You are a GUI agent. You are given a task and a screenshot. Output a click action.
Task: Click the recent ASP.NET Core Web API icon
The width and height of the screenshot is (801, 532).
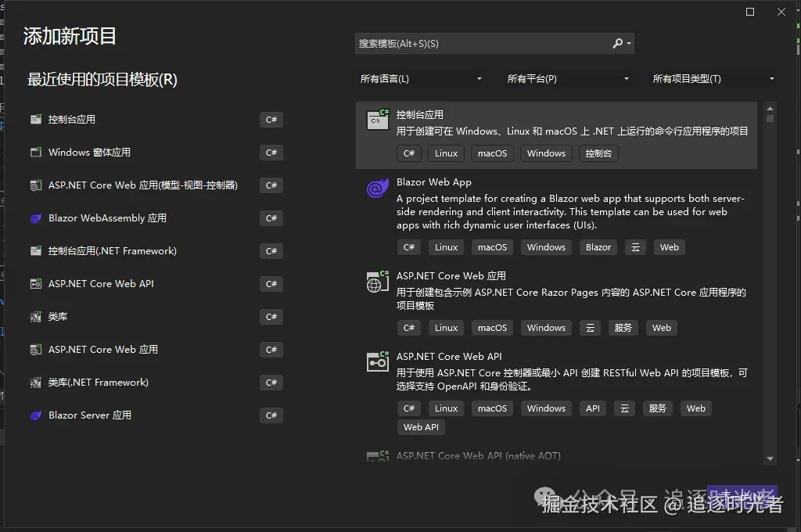tap(36, 284)
